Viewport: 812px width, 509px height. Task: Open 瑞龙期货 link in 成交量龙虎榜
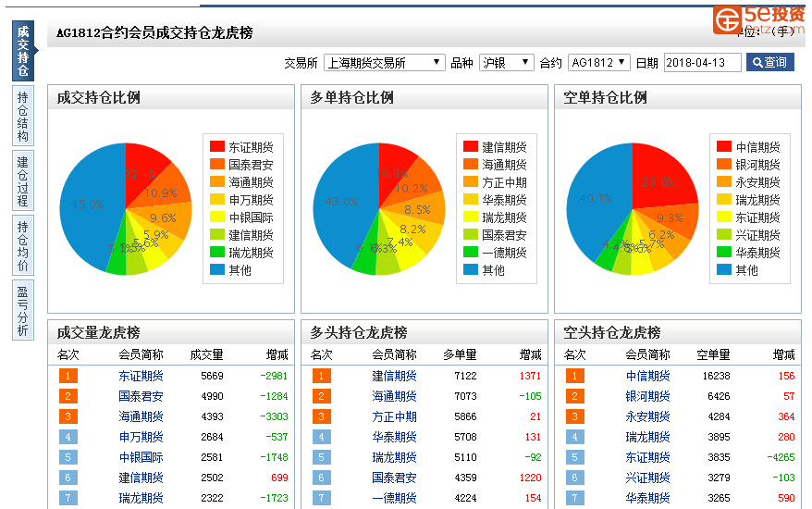(141, 498)
